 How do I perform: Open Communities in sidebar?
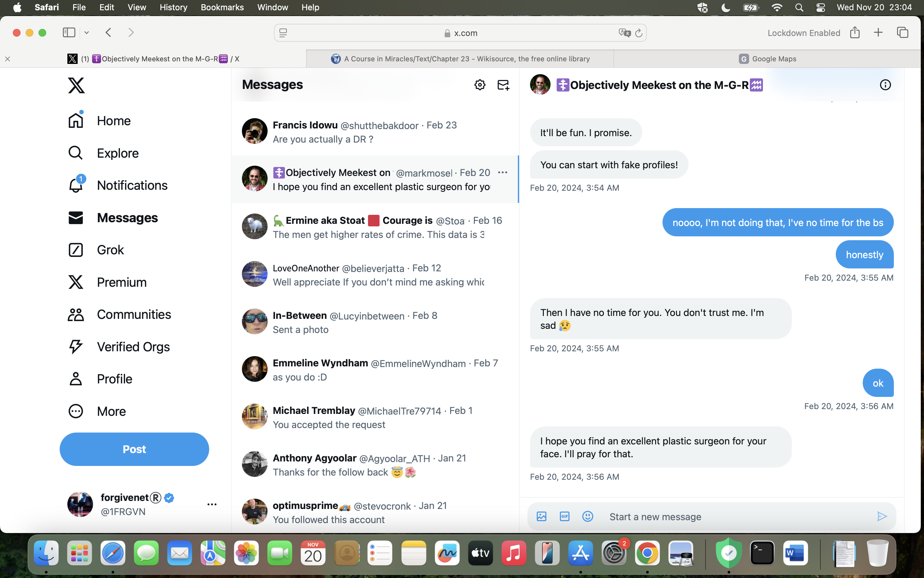point(119,315)
